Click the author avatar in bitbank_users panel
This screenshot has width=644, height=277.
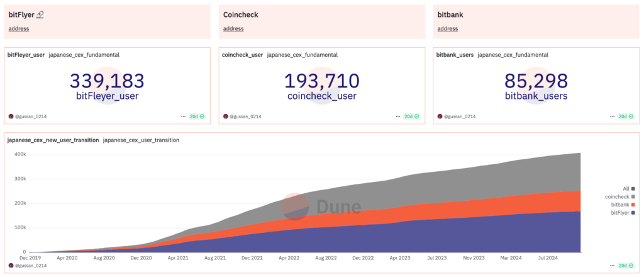click(x=440, y=116)
